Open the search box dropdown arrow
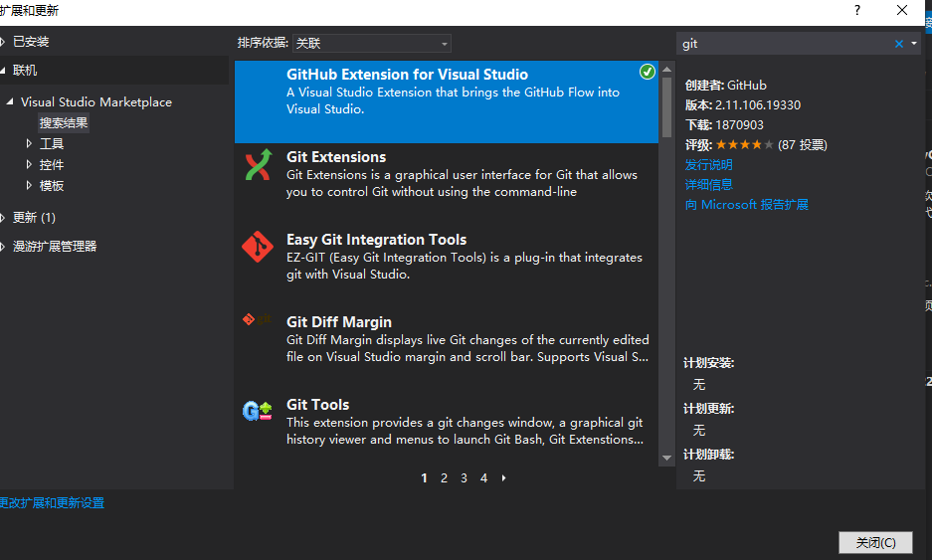This screenshot has height=560, width=932. point(914,44)
